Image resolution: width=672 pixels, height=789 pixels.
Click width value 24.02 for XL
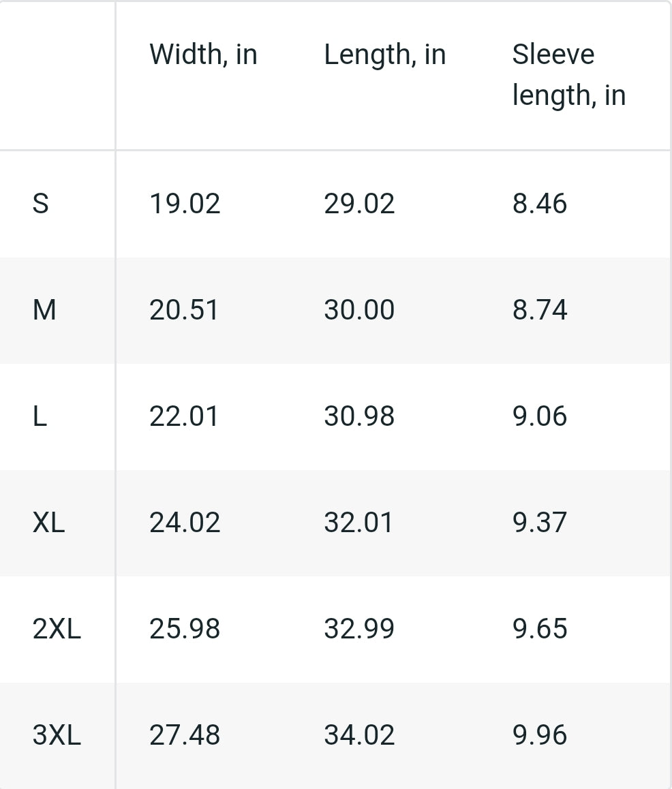(185, 523)
